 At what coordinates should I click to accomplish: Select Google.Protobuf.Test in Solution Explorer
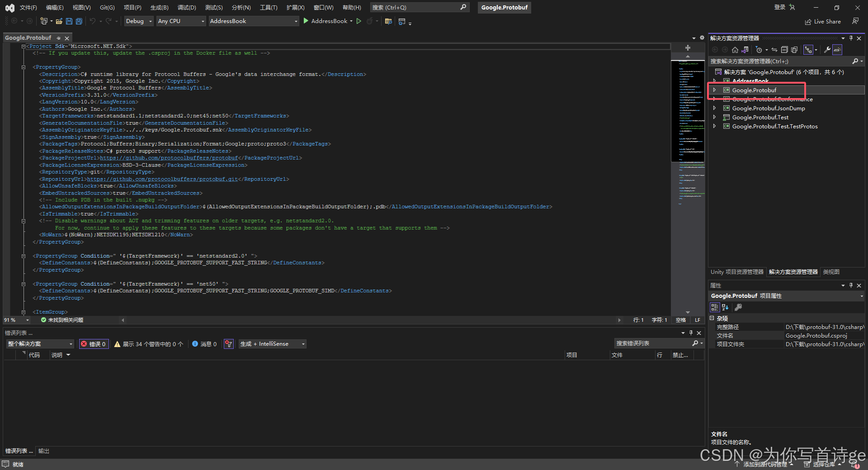point(760,117)
